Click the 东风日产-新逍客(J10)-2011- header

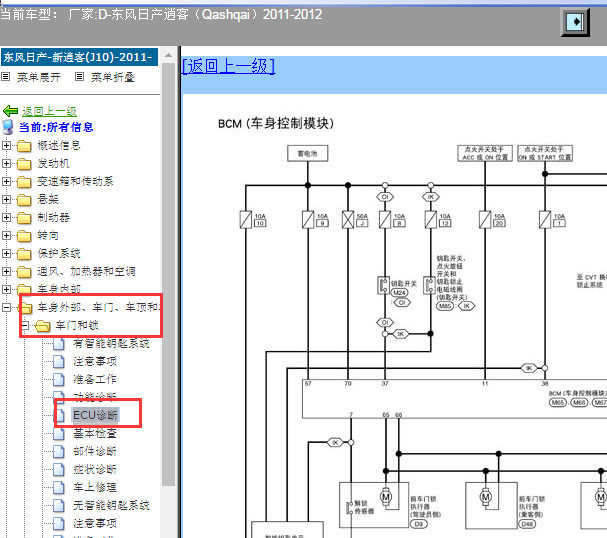click(79, 57)
